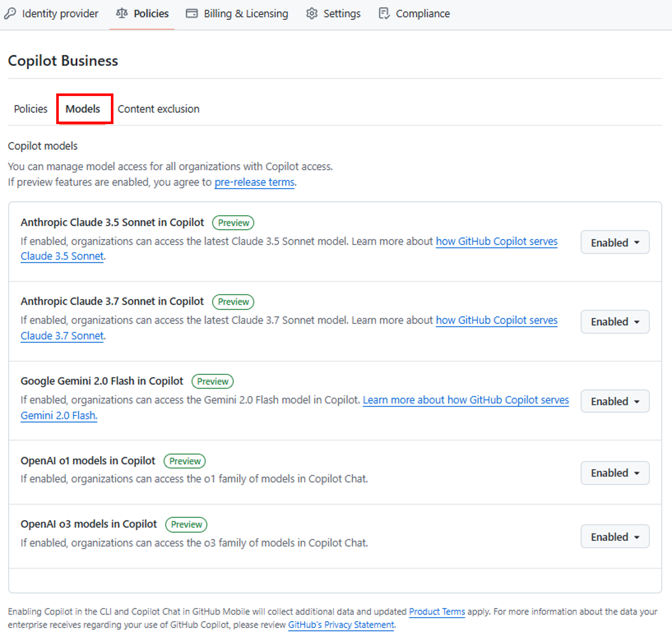
Task: Follow link about how Copilot serves Claude 3.5 Sonnet
Action: (x=496, y=242)
